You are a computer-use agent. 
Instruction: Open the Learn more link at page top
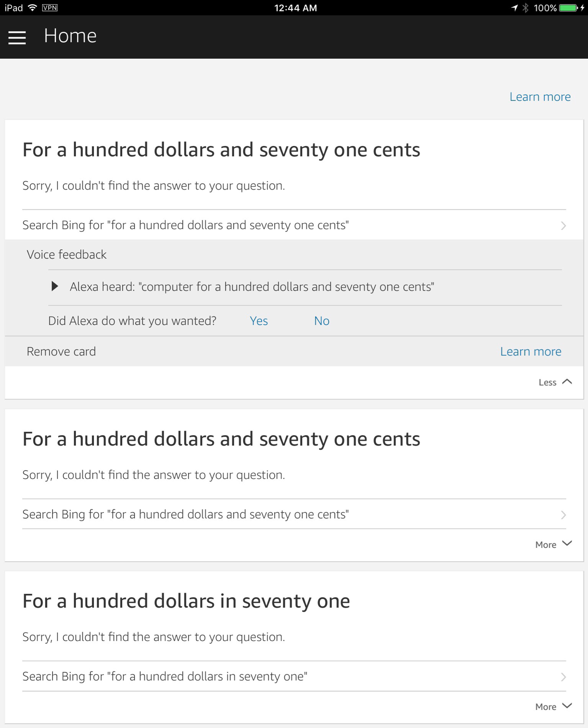(540, 97)
